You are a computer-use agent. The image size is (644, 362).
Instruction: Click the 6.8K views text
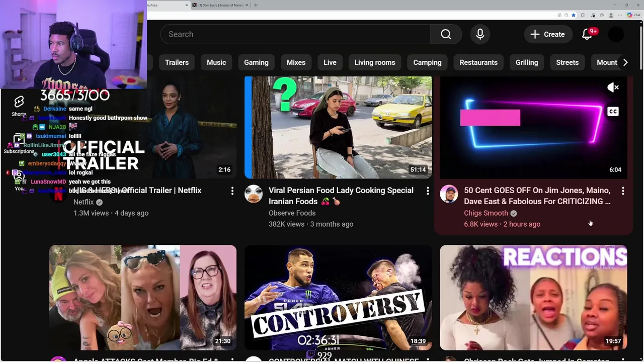click(x=480, y=224)
